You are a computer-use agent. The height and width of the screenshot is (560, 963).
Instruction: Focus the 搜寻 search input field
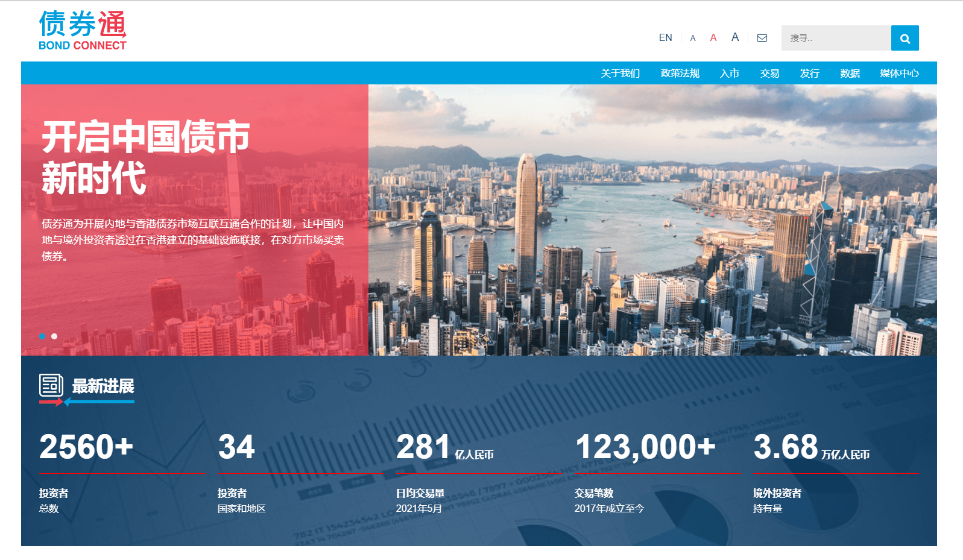pos(836,38)
